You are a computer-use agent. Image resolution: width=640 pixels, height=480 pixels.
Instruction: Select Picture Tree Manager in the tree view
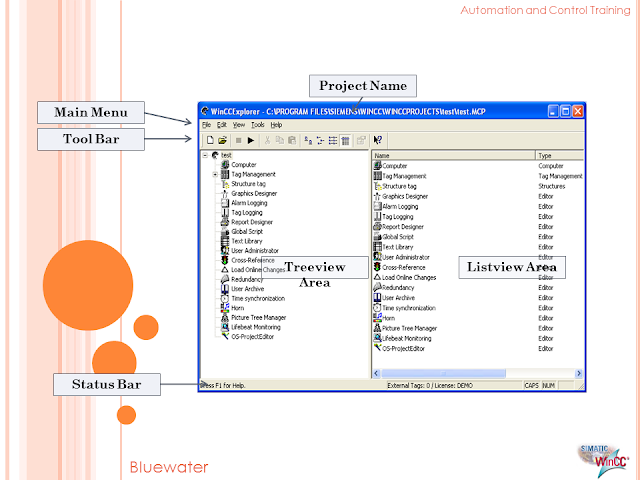click(258, 318)
